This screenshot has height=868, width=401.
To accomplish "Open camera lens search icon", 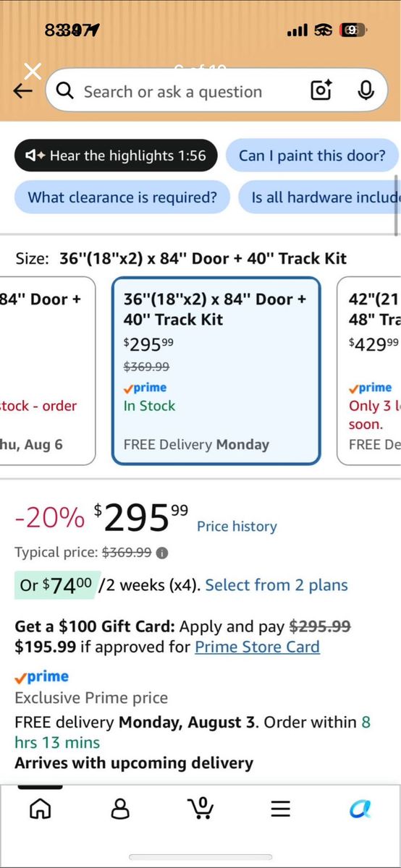I will pos(321,91).
